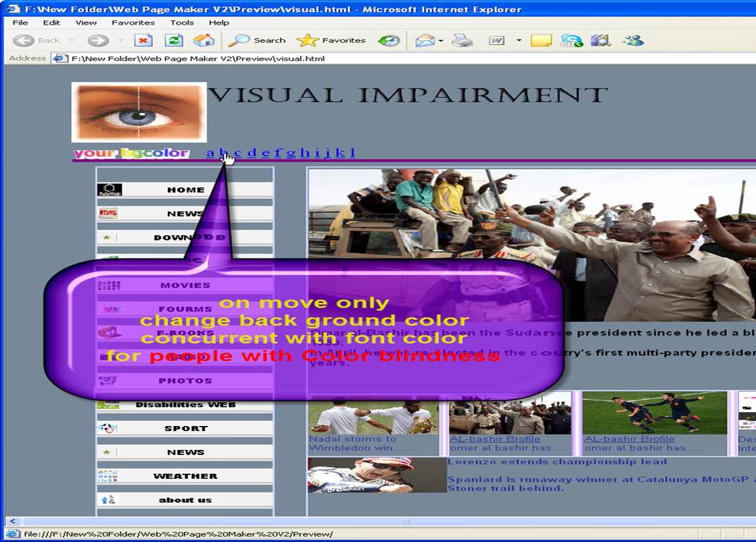756x542 pixels.
Task: Click the Print toolbar icon
Action: (462, 41)
